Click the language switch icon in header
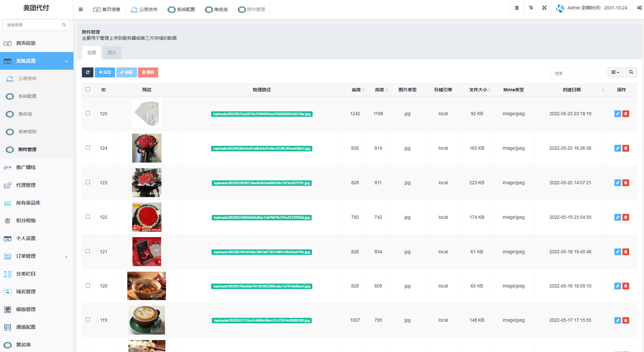644x352 pixels. click(x=531, y=8)
